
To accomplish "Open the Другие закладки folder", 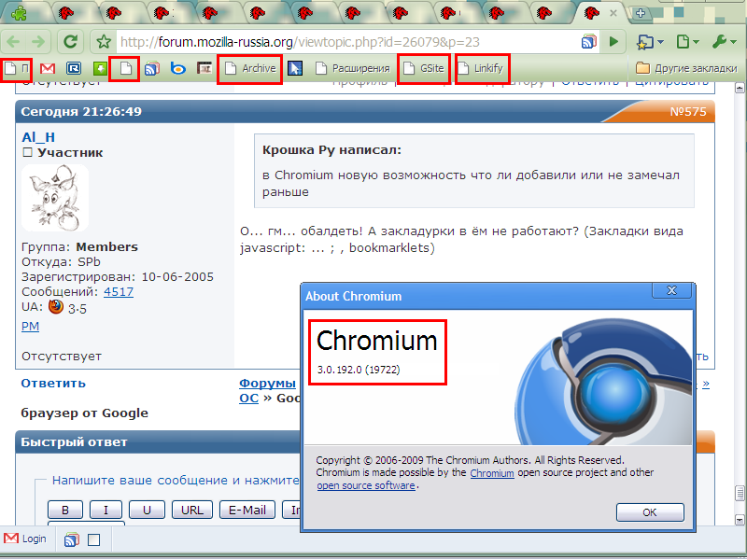I will pyautogui.click(x=686, y=68).
